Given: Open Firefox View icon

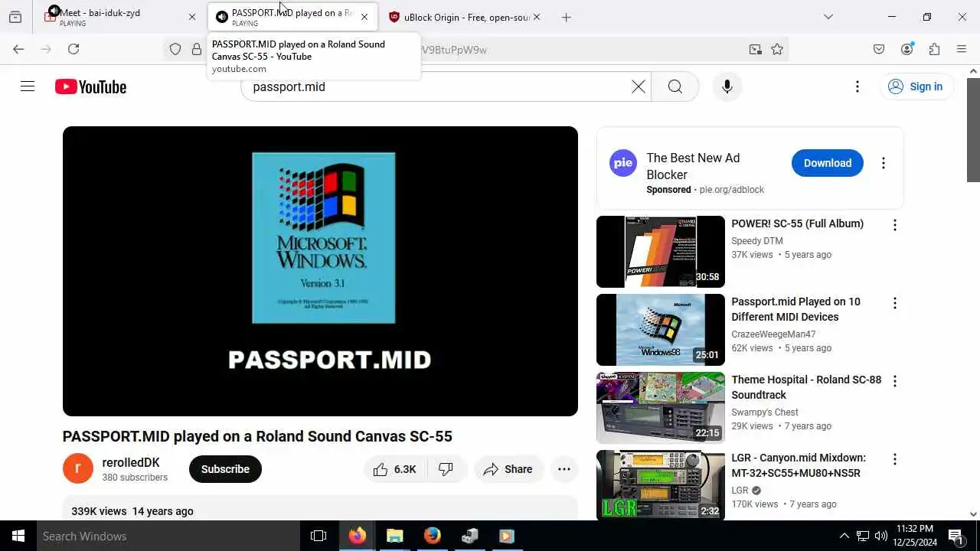Looking at the screenshot, I should click(x=15, y=17).
